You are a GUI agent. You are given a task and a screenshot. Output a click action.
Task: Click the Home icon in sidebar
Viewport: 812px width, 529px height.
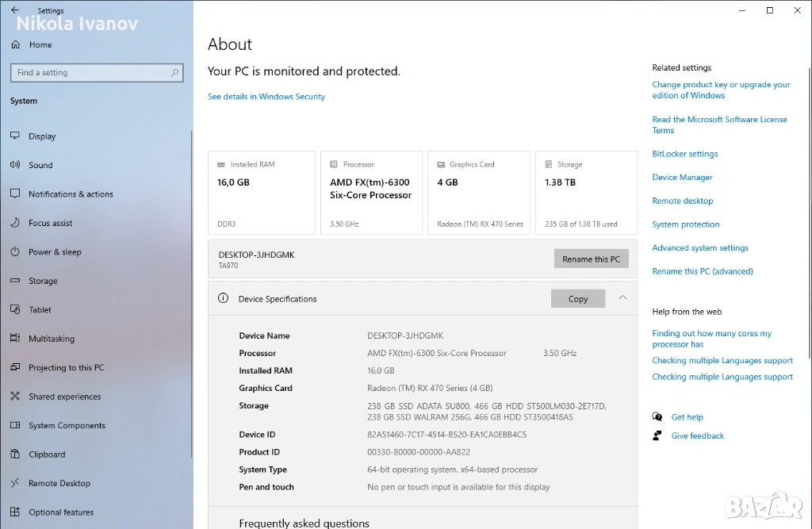[x=17, y=45]
